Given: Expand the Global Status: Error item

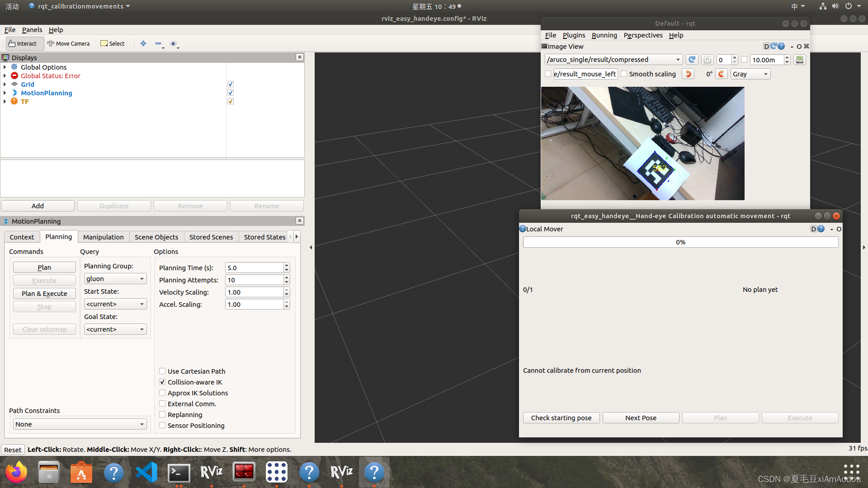Looking at the screenshot, I should (x=5, y=76).
